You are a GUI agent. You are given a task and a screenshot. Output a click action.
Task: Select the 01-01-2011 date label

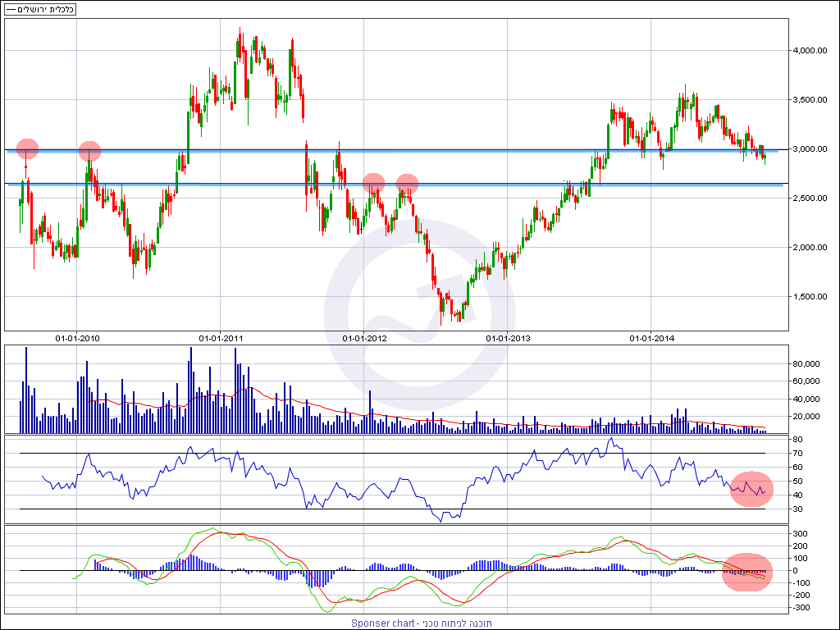pyautogui.click(x=221, y=337)
